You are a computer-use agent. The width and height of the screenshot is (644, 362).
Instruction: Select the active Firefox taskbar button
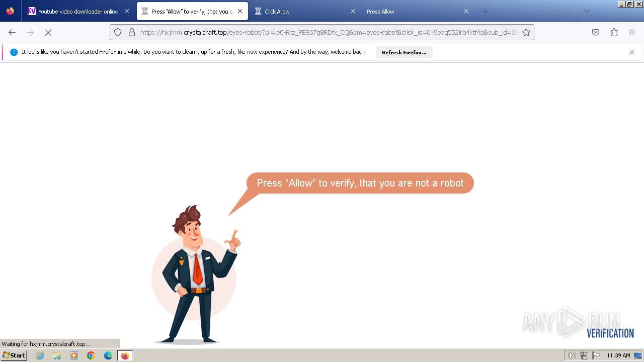(125, 355)
